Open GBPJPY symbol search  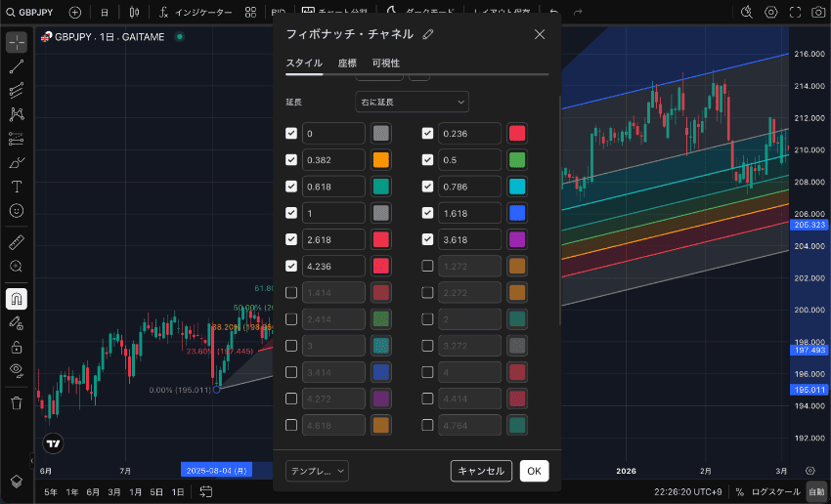point(29,12)
